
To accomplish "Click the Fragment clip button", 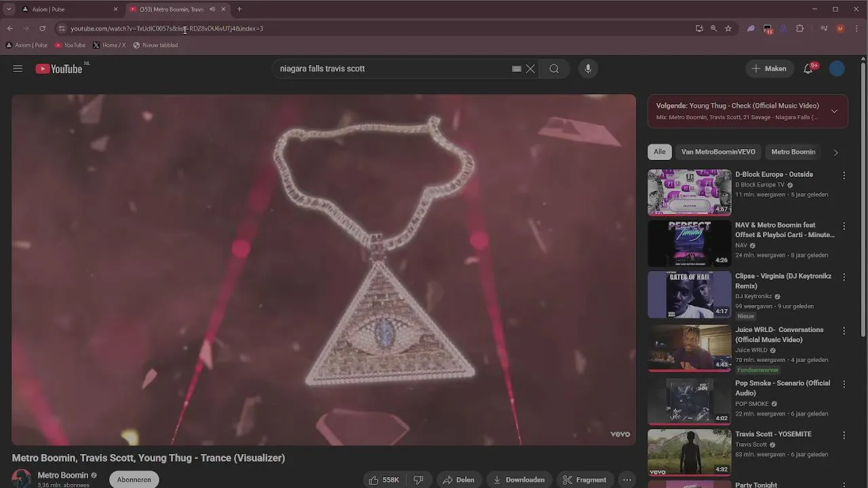I will [585, 480].
